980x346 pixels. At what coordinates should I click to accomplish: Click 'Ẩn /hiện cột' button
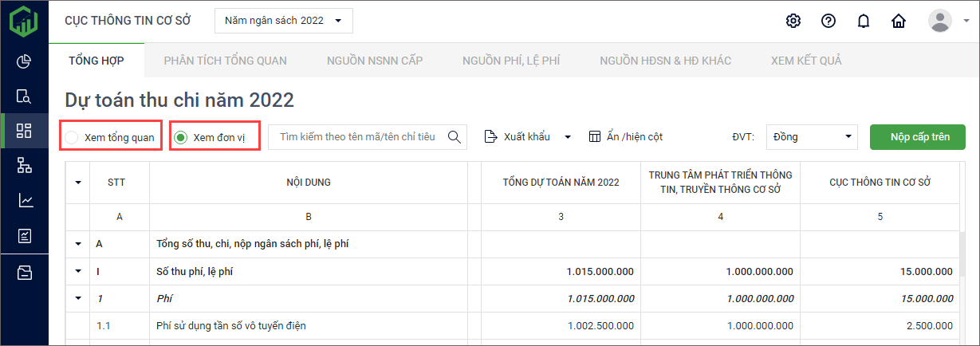[625, 136]
